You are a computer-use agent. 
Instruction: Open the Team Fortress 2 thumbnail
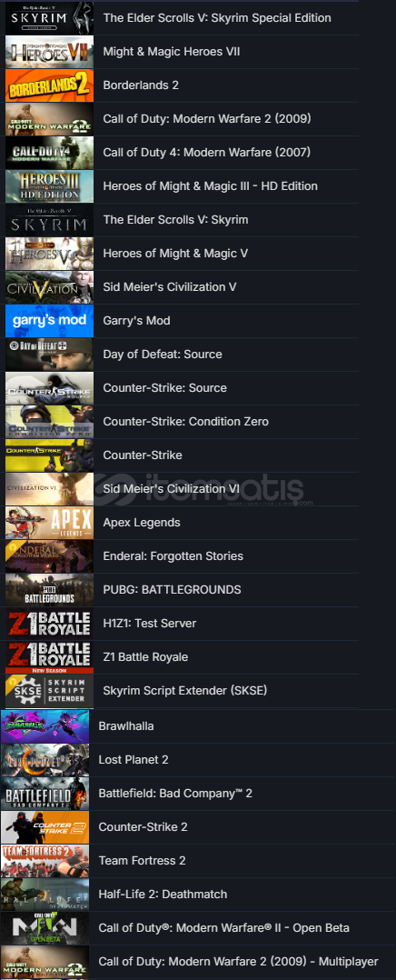[45, 861]
